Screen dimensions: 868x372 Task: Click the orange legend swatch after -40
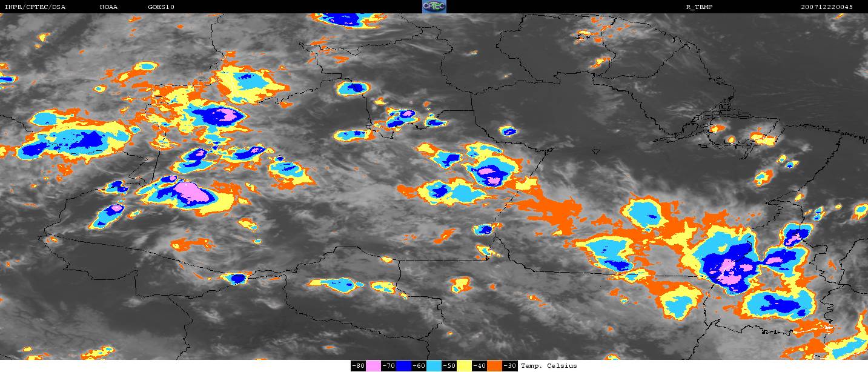495,366
